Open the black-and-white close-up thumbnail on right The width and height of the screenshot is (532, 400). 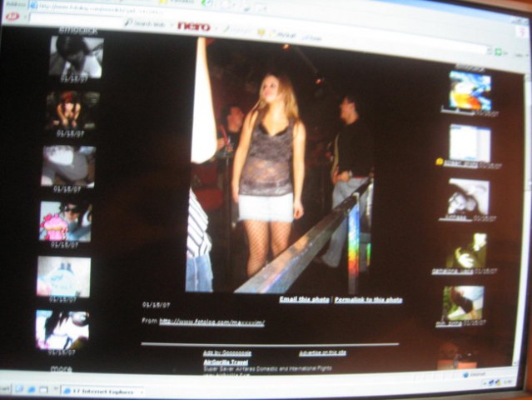pyautogui.click(x=469, y=197)
